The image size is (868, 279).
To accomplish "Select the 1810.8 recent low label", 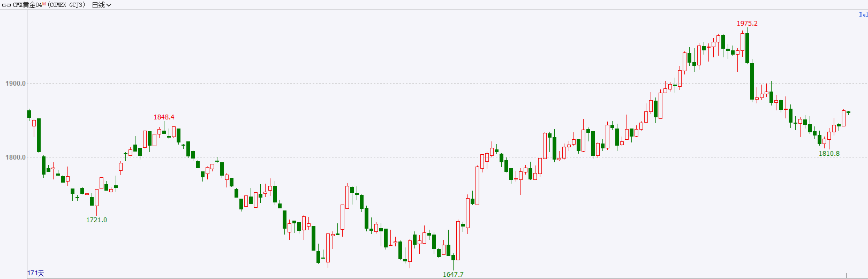I will pyautogui.click(x=829, y=154).
